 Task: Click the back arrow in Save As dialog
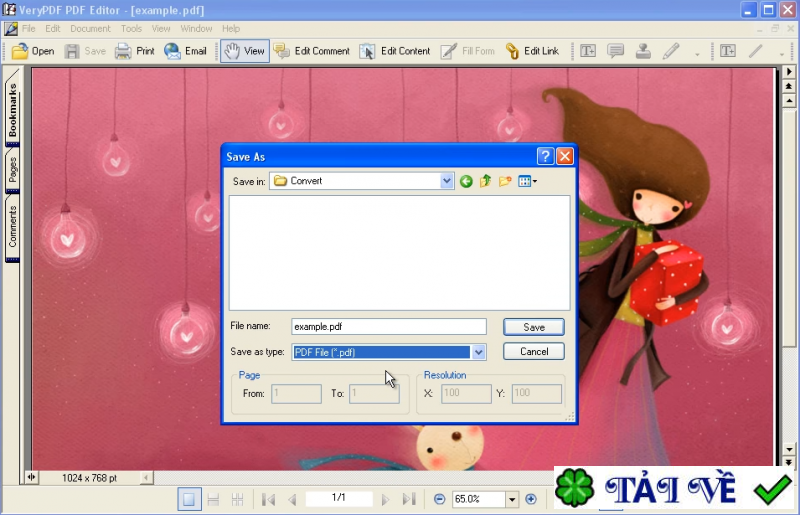coord(466,181)
